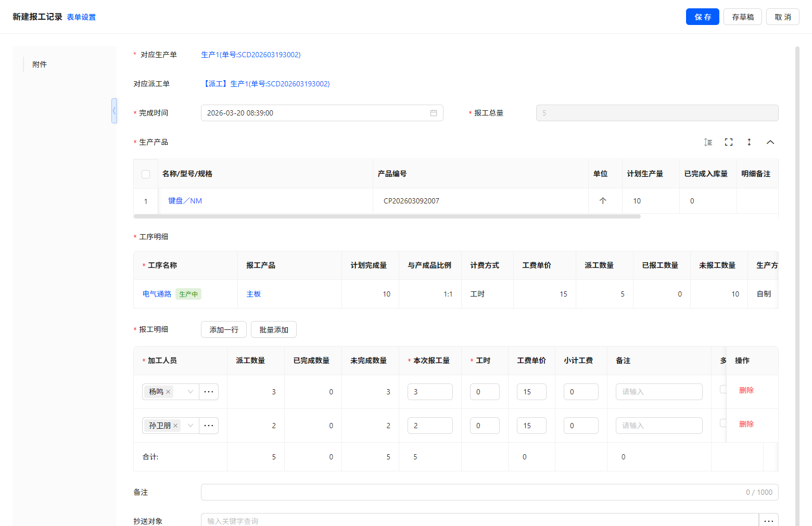Click the blue 保存 button
Viewport: 812px width, 526px height.
pyautogui.click(x=702, y=17)
